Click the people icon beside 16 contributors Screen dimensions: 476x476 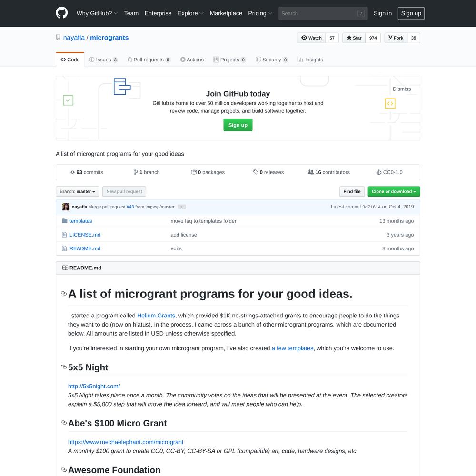click(311, 172)
